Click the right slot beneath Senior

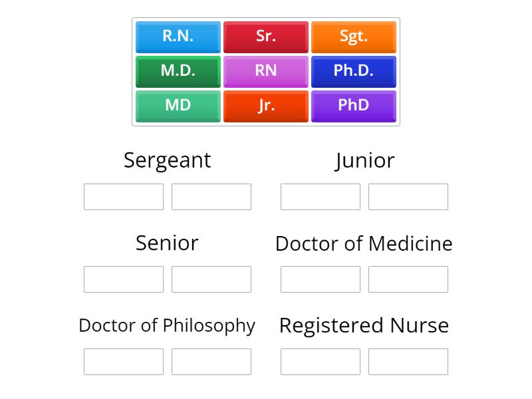211,279
